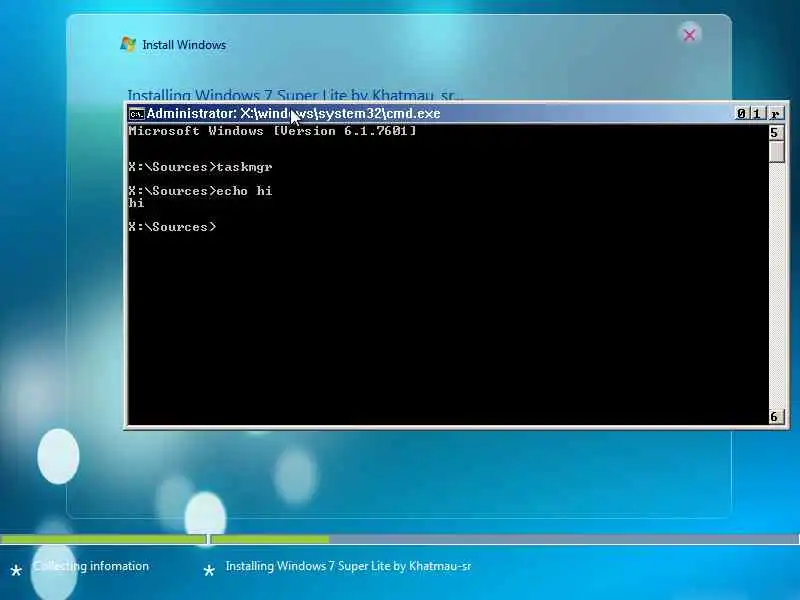Image resolution: width=800 pixels, height=600 pixels.
Task: Click the 'Install Windows' title text
Action: pos(184,45)
